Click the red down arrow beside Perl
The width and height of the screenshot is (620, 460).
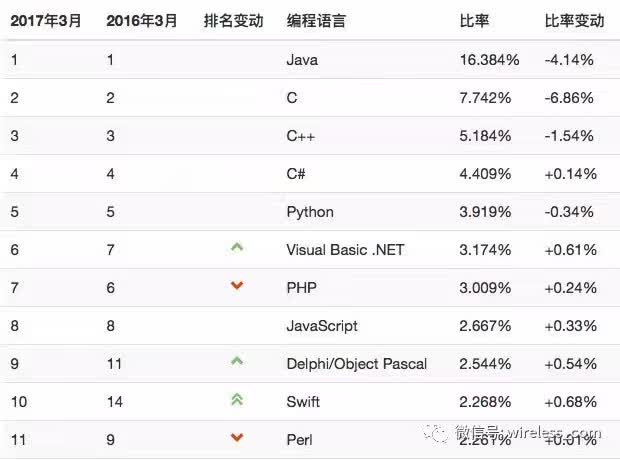(x=237, y=437)
